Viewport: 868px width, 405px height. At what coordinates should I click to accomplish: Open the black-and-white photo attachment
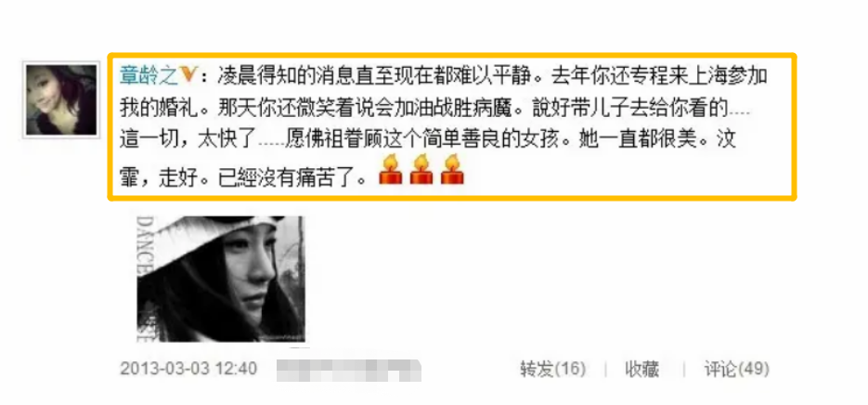(x=221, y=279)
